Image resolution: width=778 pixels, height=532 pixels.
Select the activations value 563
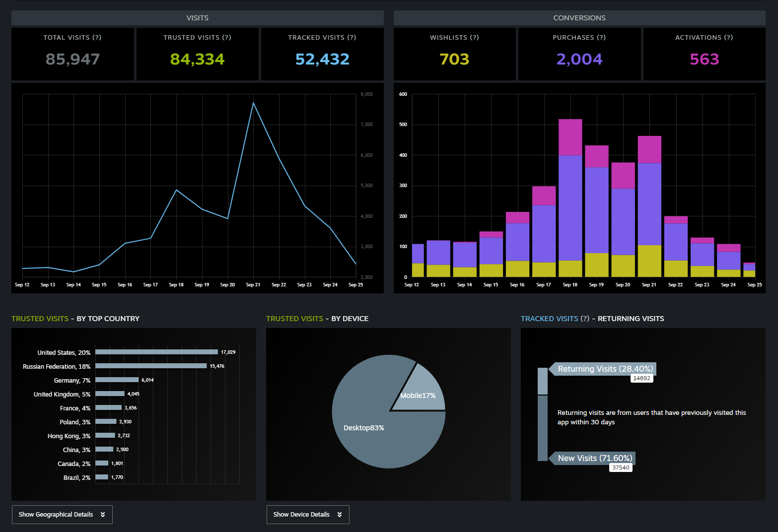[704, 60]
